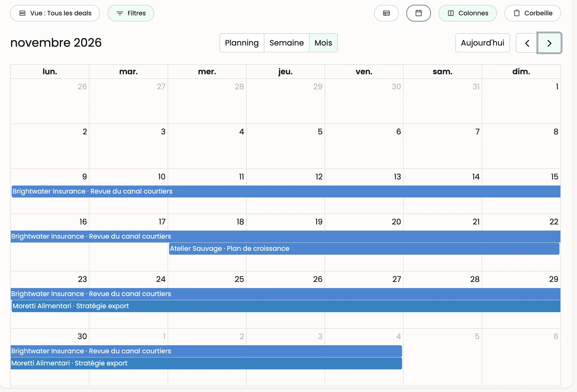Go to previous month arrow
The height and width of the screenshot is (392, 577).
527,43
